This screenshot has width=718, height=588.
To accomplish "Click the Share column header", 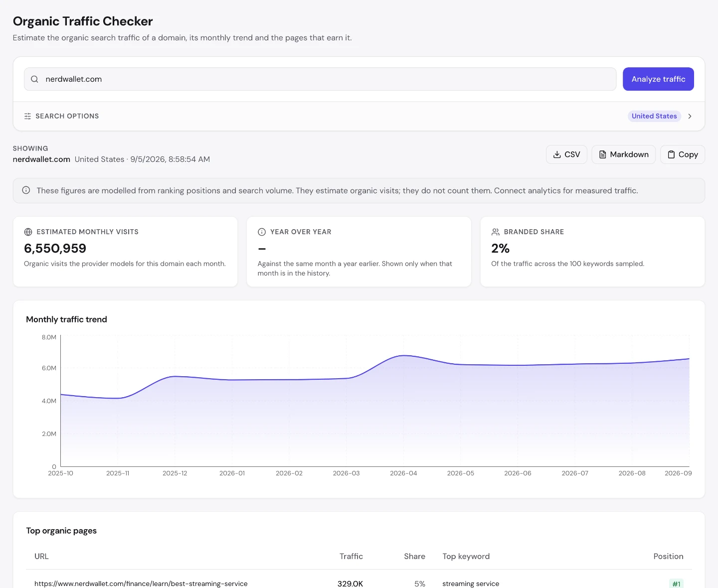I will tap(414, 557).
